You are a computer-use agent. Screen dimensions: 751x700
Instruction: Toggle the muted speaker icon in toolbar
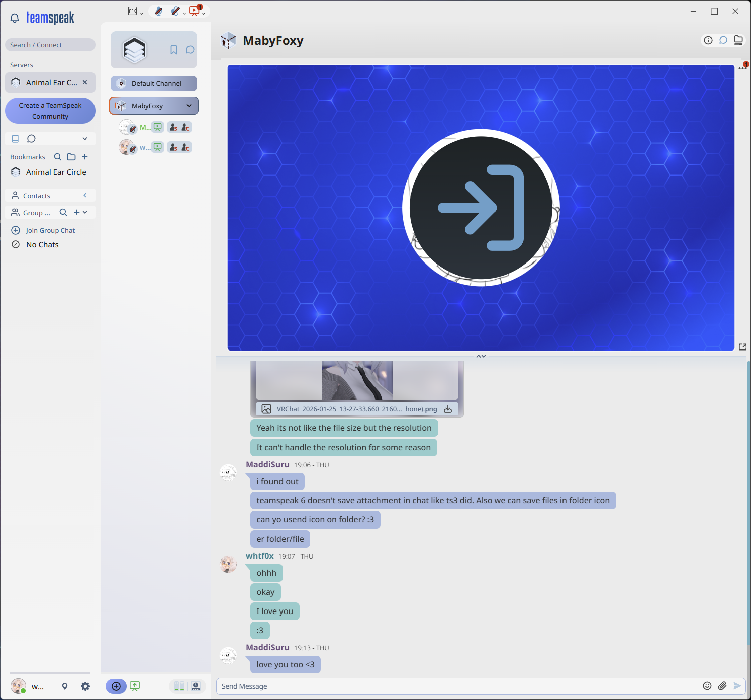pos(175,11)
